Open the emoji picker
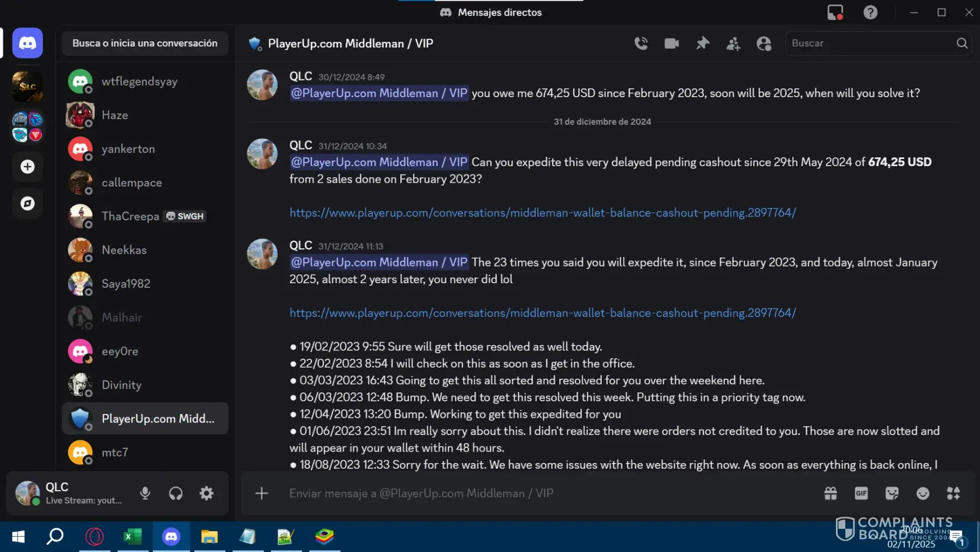 [923, 493]
